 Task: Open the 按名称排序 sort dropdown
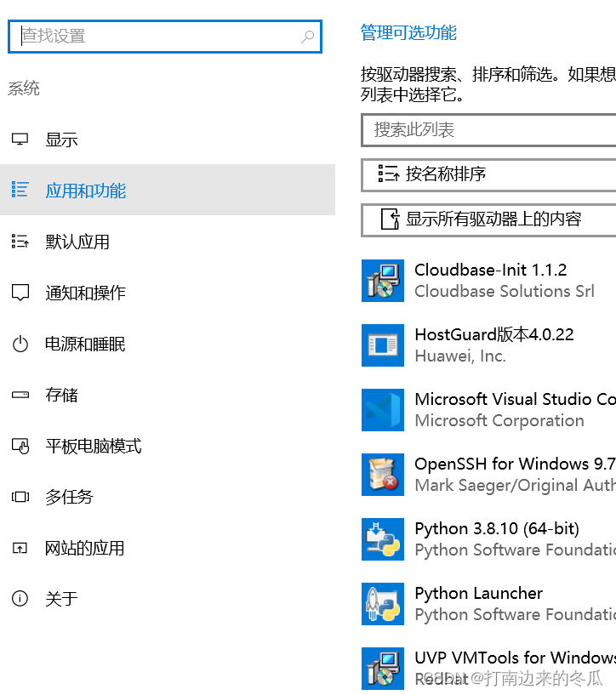coord(489,175)
